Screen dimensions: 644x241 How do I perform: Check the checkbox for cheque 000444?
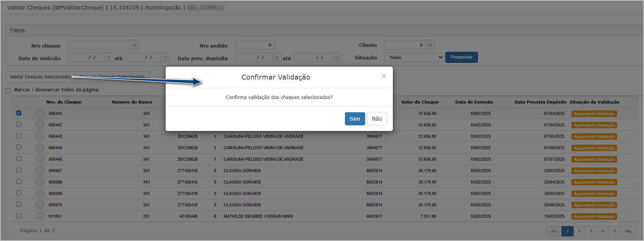(x=19, y=147)
